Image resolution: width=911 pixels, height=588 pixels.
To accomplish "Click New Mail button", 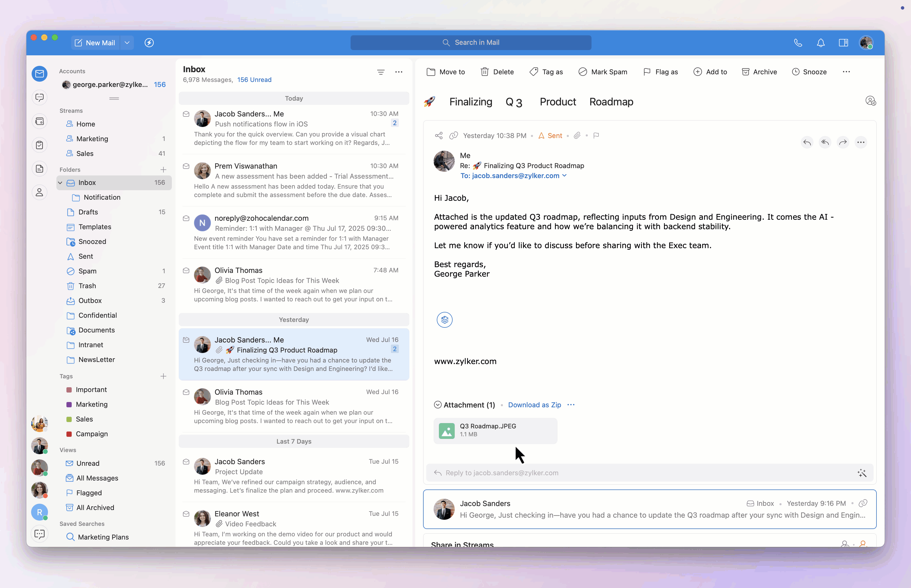I will (95, 43).
